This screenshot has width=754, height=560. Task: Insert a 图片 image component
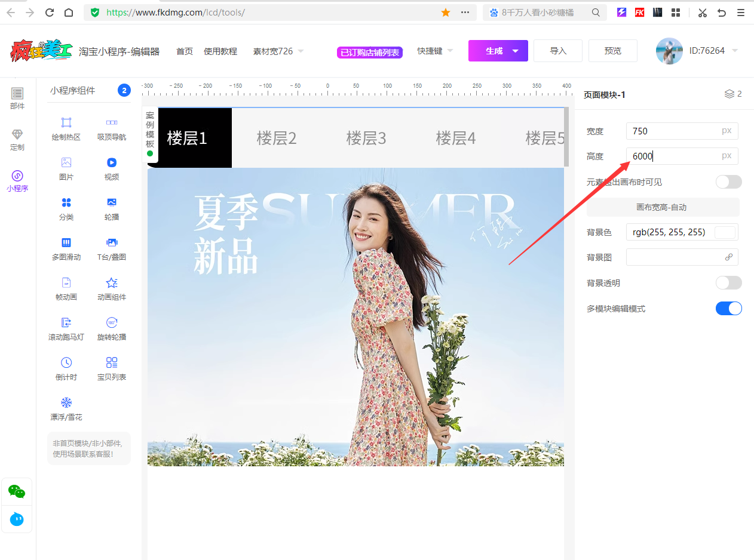click(x=66, y=169)
